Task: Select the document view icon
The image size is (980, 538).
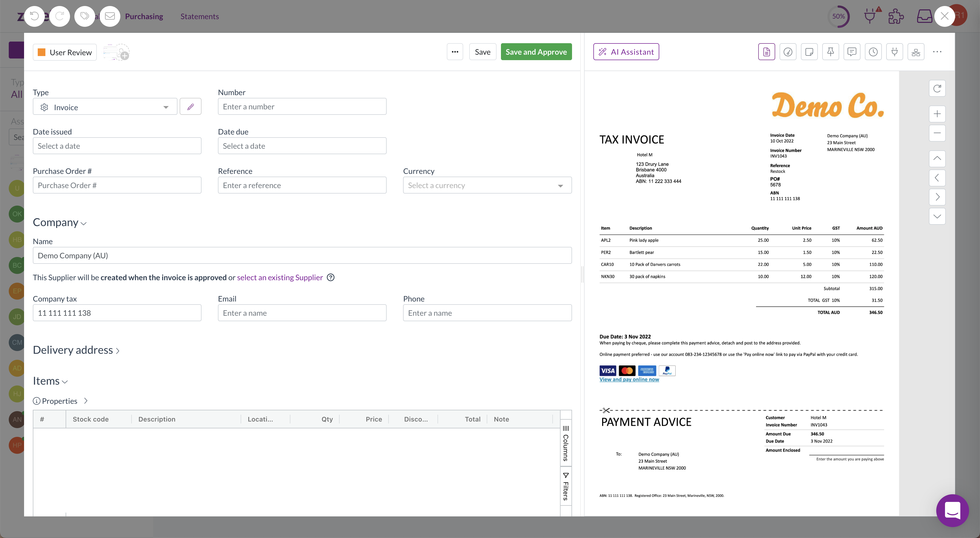Action: (766, 52)
